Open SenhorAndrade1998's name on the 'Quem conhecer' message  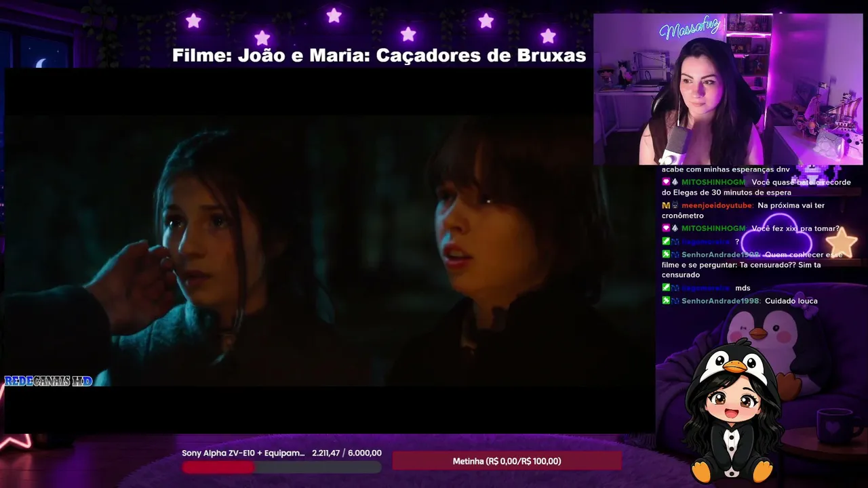(721, 255)
